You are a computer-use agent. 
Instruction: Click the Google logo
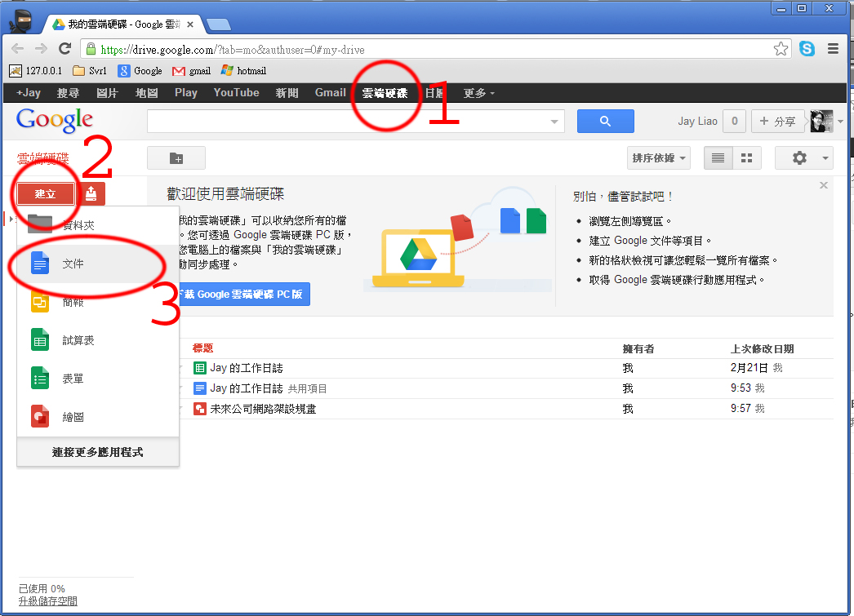pos(55,120)
